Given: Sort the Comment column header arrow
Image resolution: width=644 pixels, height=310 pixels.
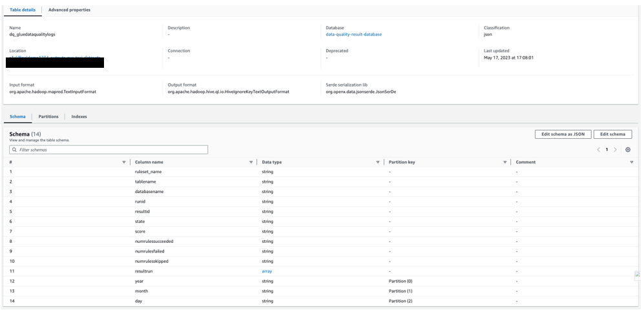Looking at the screenshot, I should click(x=632, y=162).
